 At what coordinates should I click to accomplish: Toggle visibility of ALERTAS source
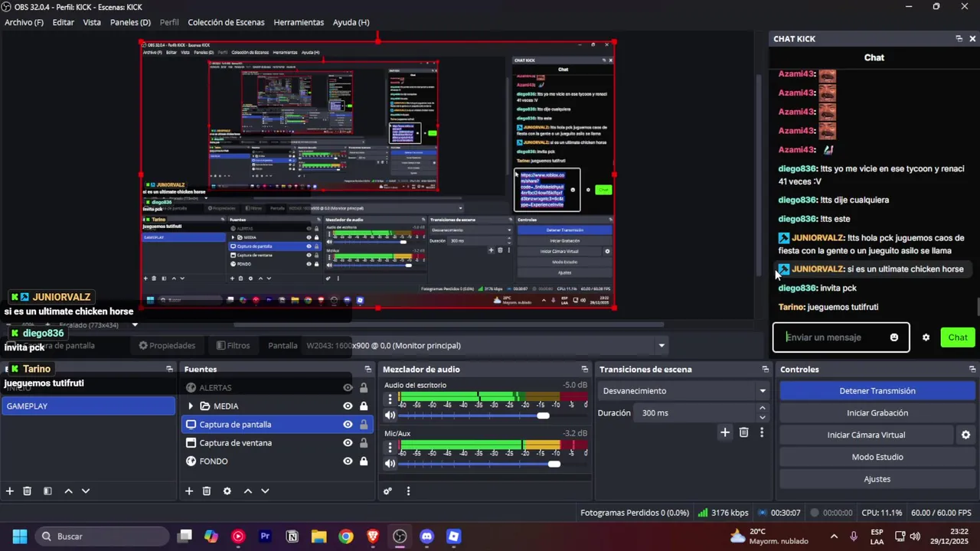coord(348,388)
